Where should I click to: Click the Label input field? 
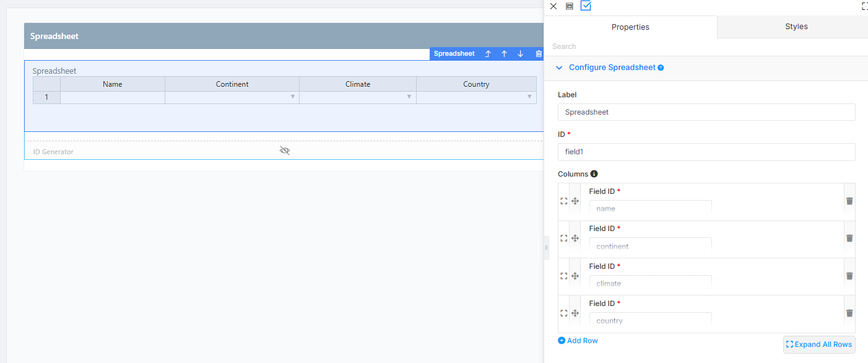tap(706, 112)
